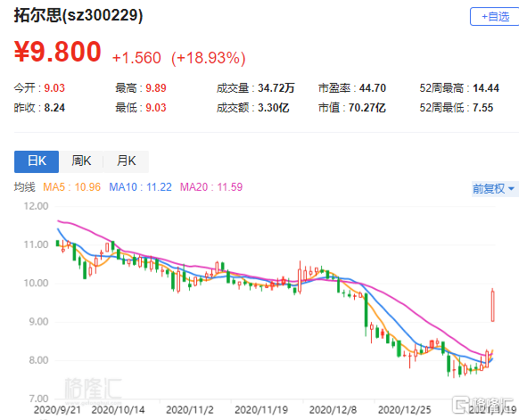Click the current price ¥9.800

click(x=58, y=52)
